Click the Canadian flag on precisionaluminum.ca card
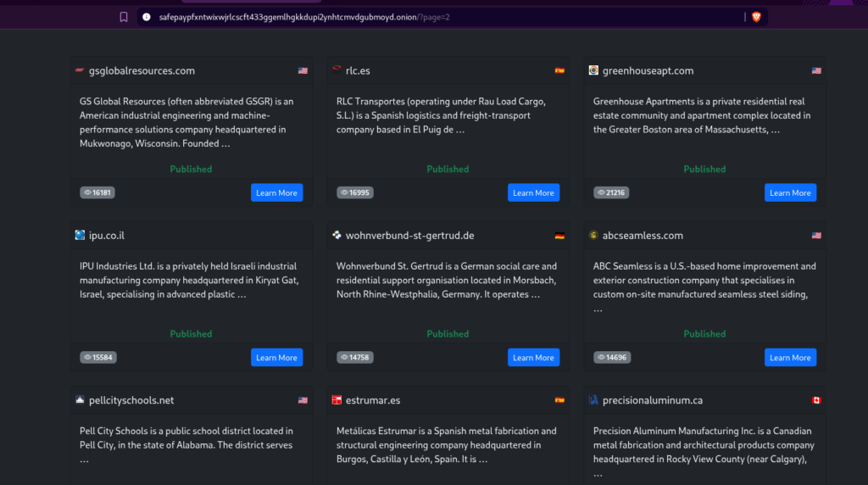The height and width of the screenshot is (485, 868). click(816, 400)
